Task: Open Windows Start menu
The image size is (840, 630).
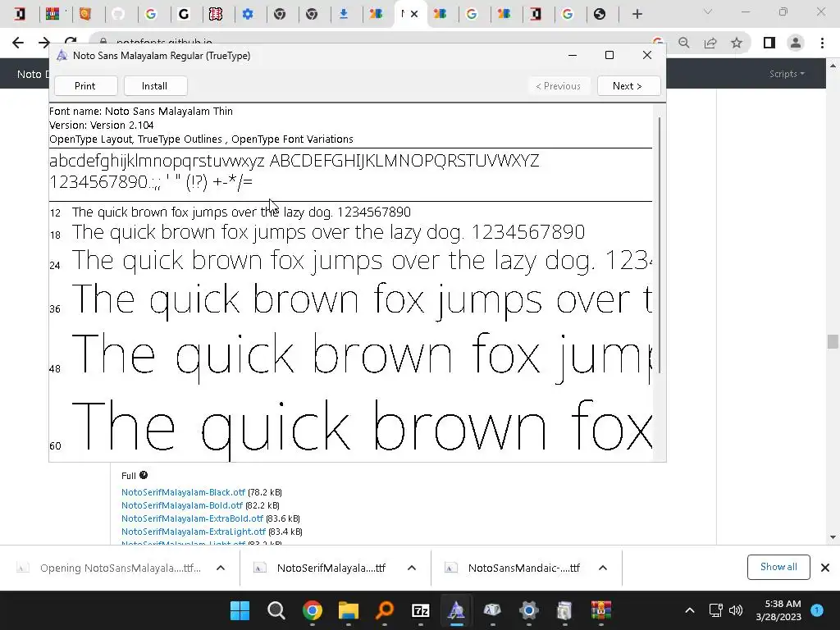Action: [240, 610]
